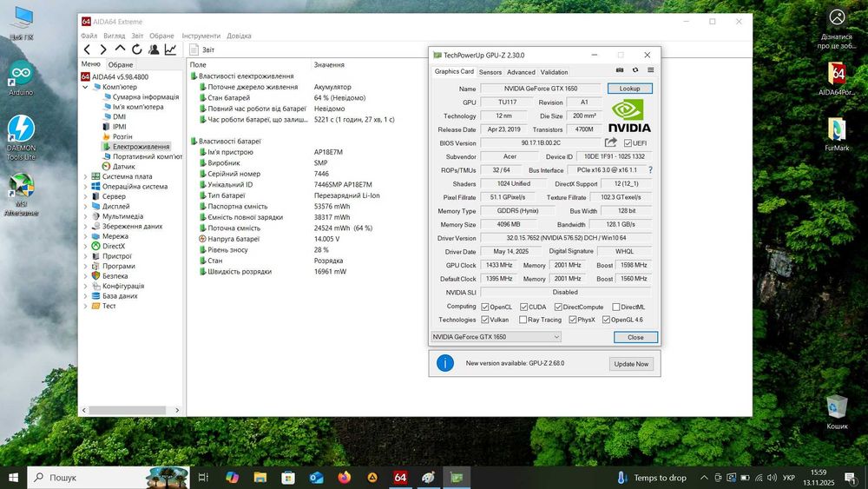The image size is (868, 489).
Task: Click the BIOS export share icon
Action: coord(610,142)
